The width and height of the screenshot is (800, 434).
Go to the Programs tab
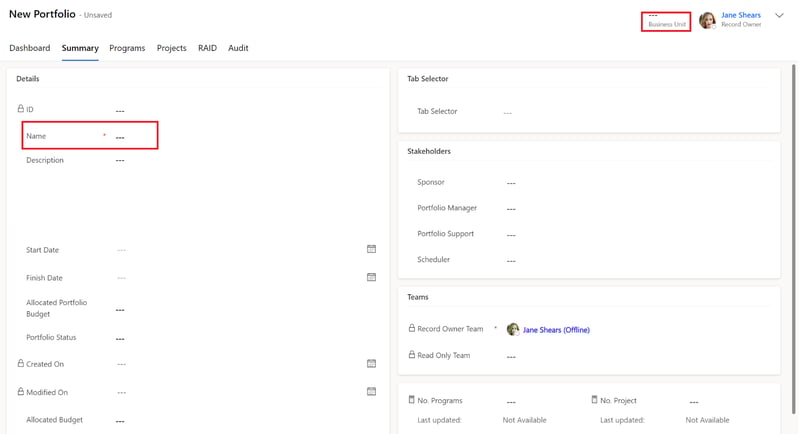coord(127,48)
